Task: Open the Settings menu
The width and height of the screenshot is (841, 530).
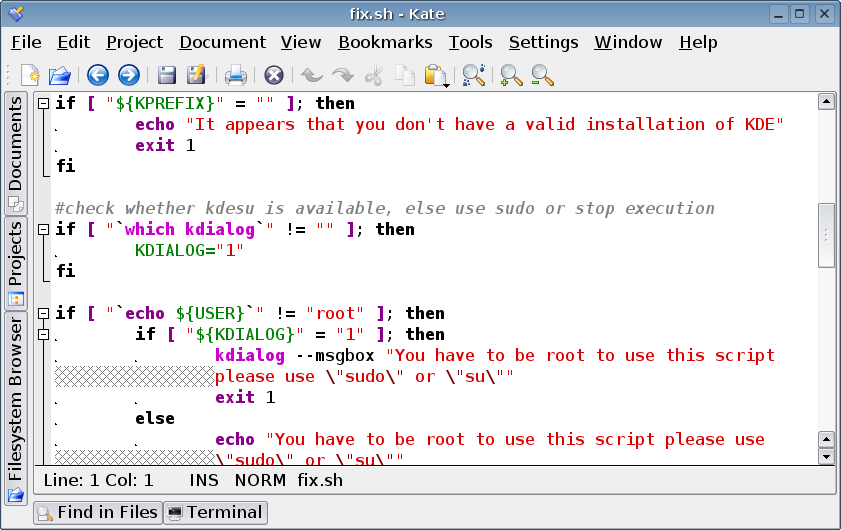Action: [543, 42]
